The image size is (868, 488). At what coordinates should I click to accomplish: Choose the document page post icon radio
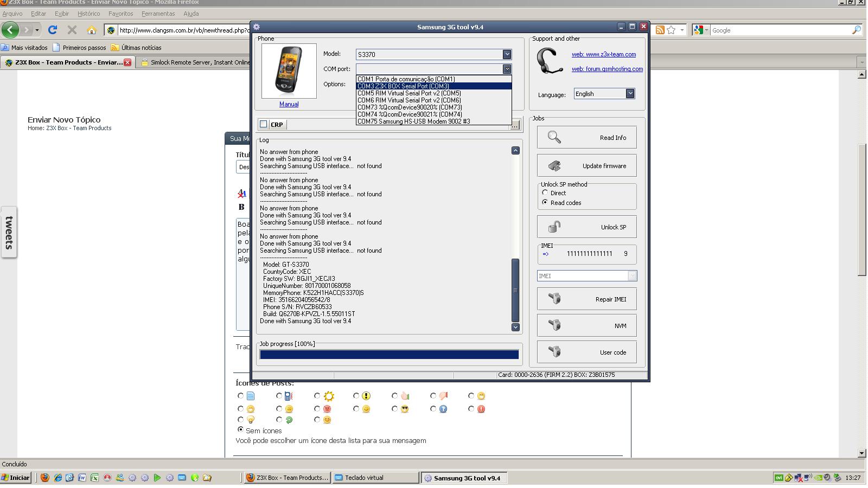point(240,396)
